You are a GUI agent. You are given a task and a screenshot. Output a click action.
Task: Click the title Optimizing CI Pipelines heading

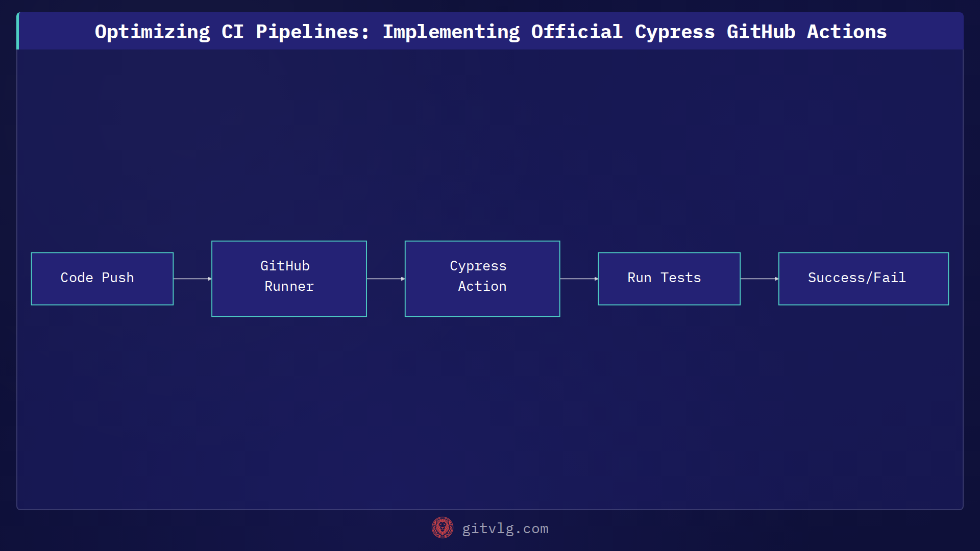tap(491, 32)
